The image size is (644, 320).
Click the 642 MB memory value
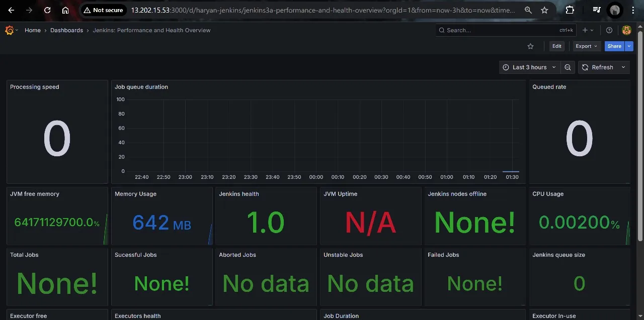(162, 223)
